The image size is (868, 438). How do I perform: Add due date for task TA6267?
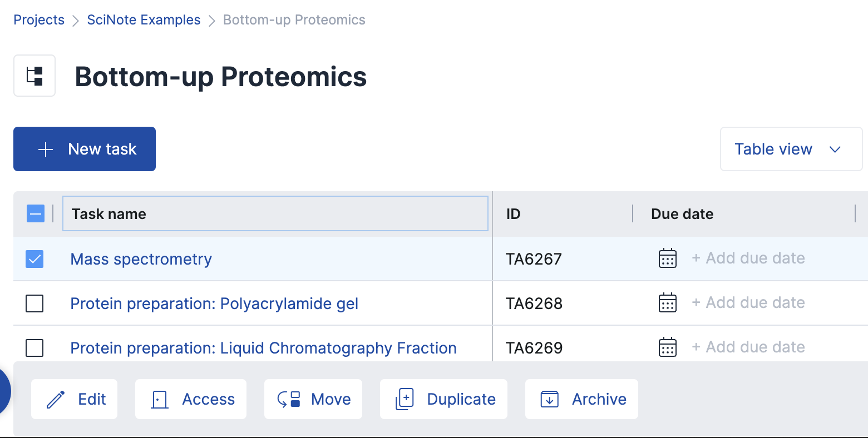(x=748, y=258)
